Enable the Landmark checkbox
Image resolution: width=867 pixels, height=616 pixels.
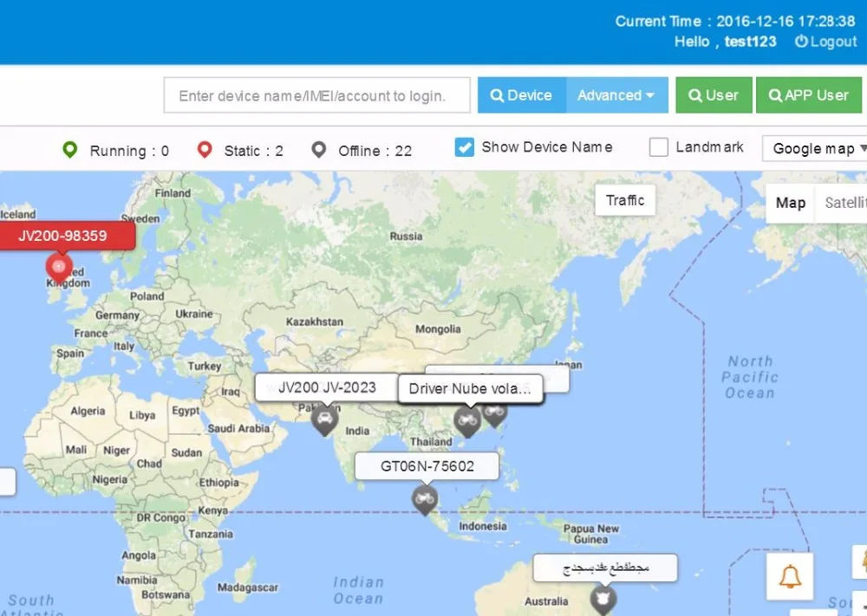pos(658,147)
